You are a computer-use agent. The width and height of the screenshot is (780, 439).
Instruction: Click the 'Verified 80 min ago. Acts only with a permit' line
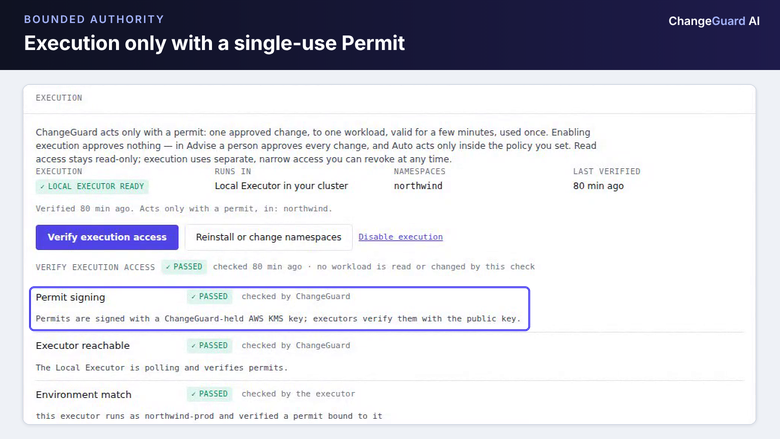click(x=184, y=209)
